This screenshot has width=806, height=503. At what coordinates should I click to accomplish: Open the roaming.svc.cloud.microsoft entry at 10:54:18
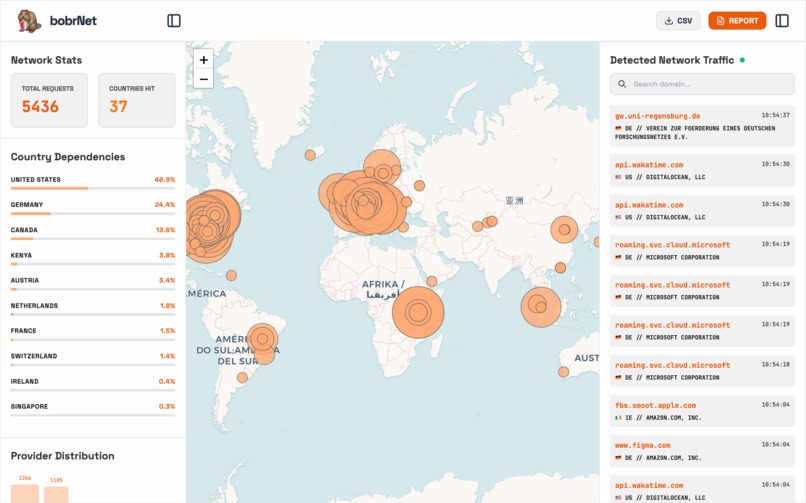coord(702,370)
